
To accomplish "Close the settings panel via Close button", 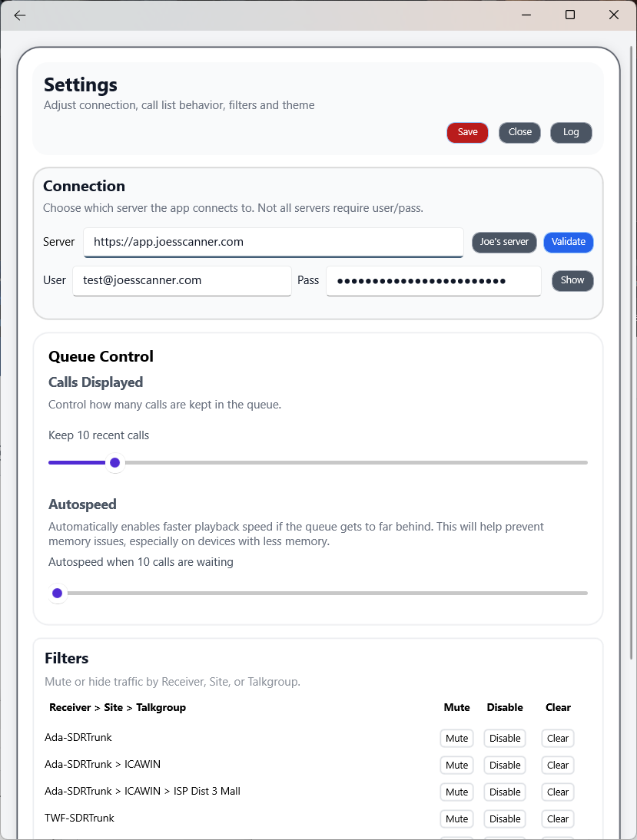I will tap(519, 132).
